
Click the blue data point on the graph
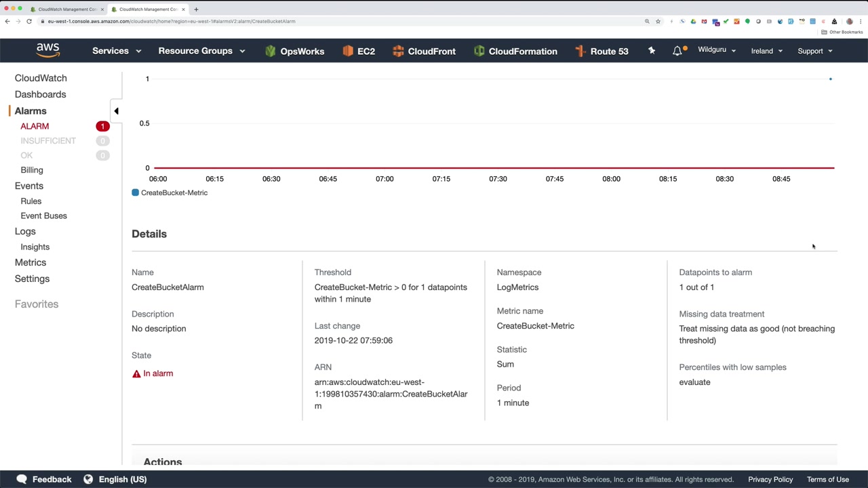pos(831,79)
